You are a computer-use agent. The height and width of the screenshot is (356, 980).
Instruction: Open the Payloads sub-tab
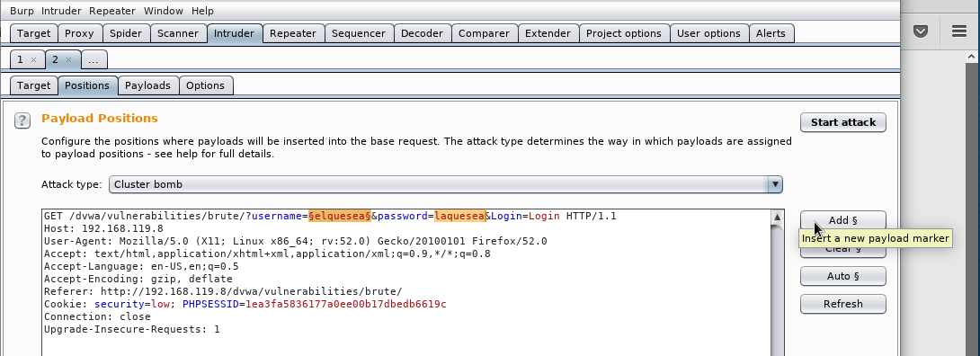(148, 85)
